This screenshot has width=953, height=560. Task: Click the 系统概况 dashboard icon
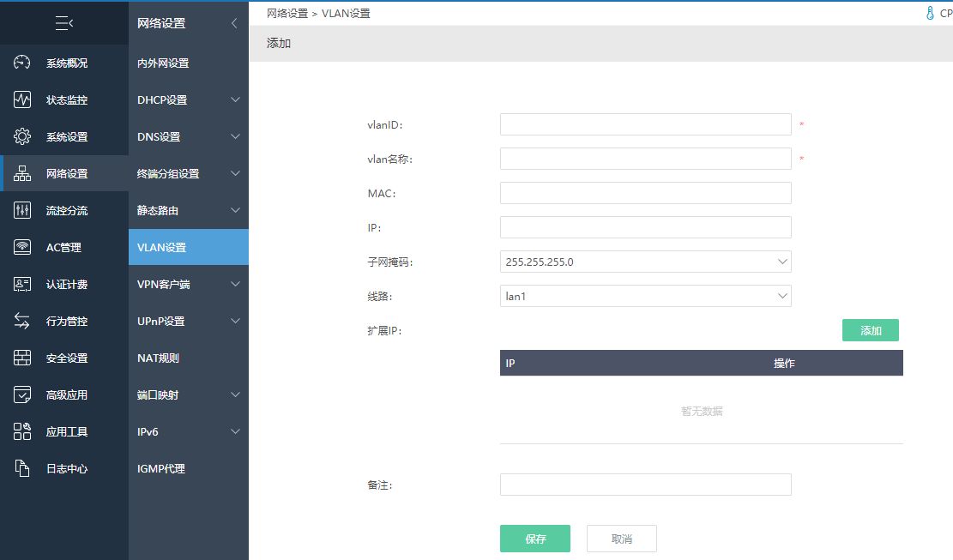coord(22,63)
